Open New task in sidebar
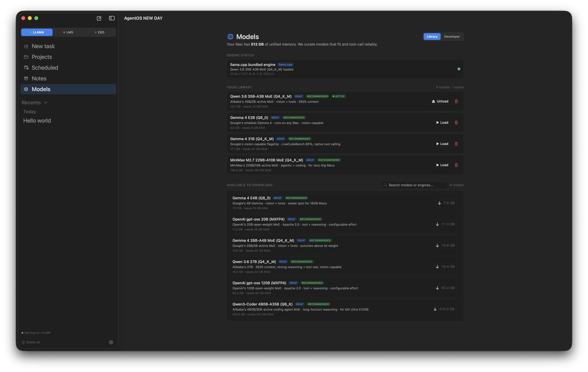The height and width of the screenshot is (372, 588). [x=68, y=46]
